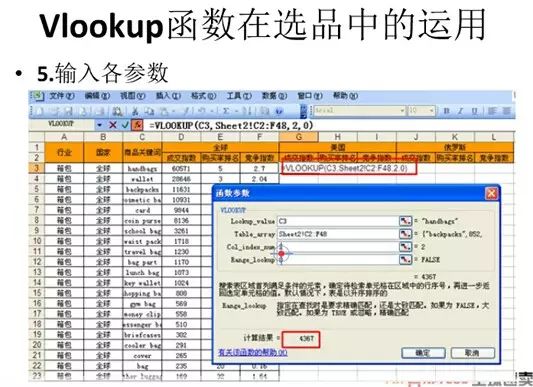Click the insert function fx icon

coord(137,125)
